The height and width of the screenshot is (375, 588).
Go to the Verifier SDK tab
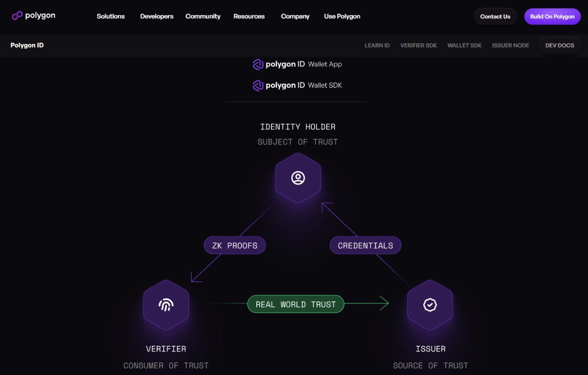(418, 46)
